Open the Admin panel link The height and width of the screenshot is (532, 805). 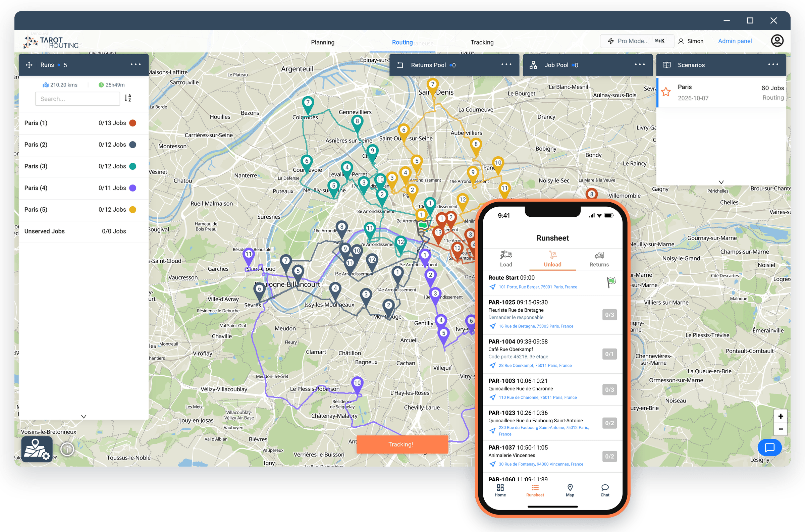point(735,41)
